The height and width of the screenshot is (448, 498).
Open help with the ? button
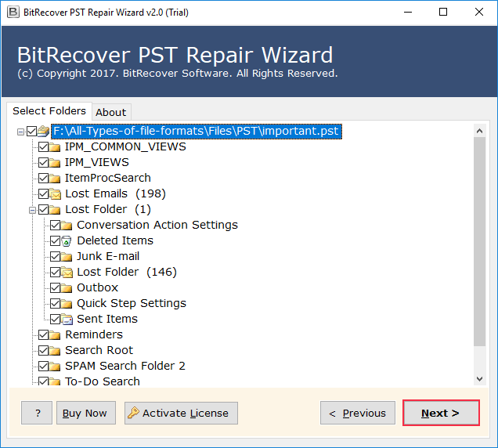coord(37,413)
